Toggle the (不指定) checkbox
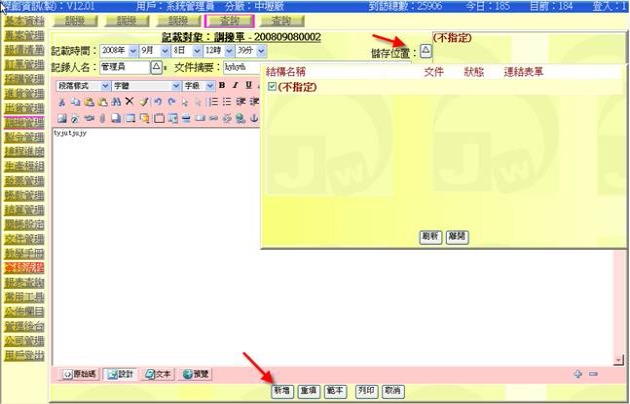The width and height of the screenshot is (630, 404). tap(272, 87)
